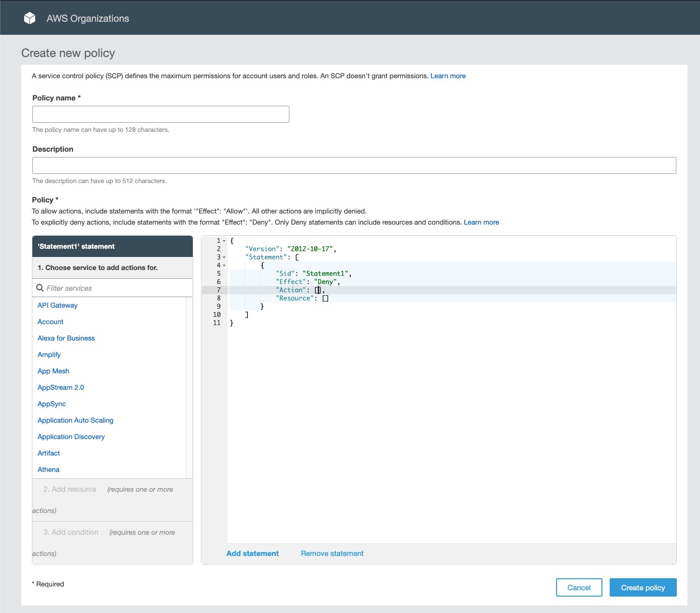Click the Remove statement link
The height and width of the screenshot is (613, 700).
[x=332, y=553]
